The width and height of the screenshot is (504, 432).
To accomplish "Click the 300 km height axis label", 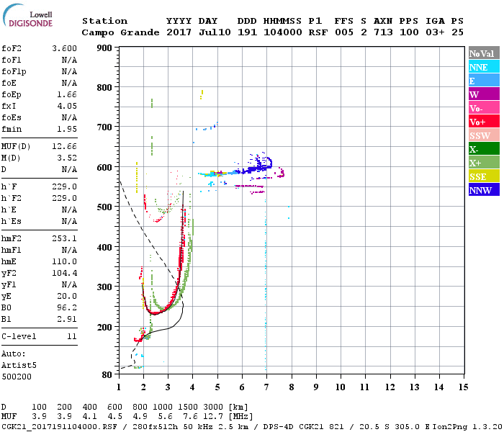I will 104,287.
